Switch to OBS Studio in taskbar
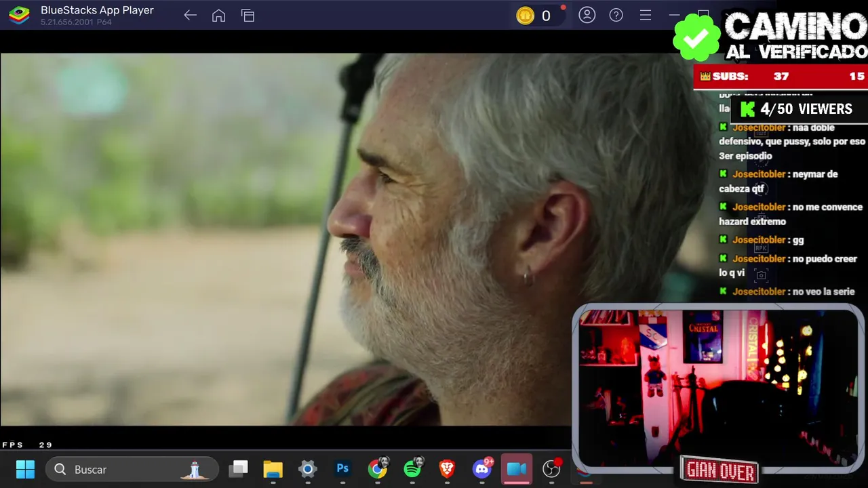 tap(552, 468)
